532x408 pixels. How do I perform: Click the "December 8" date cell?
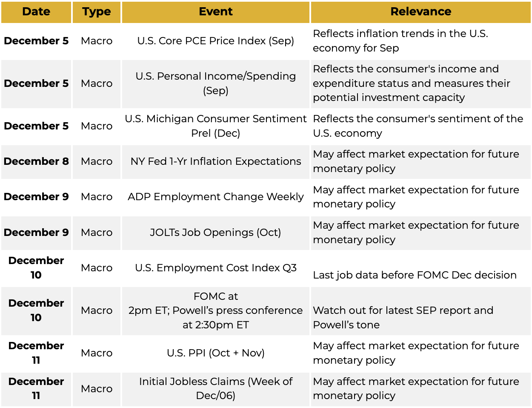36,161
